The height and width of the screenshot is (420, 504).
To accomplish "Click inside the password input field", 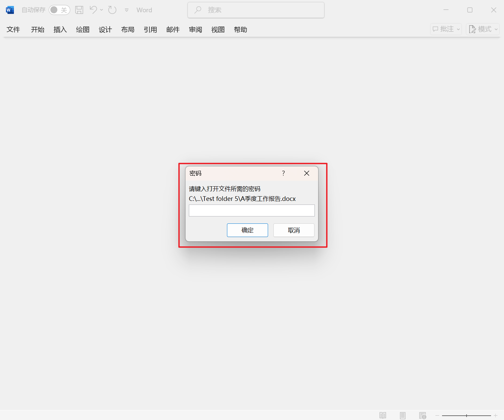I will click(252, 210).
